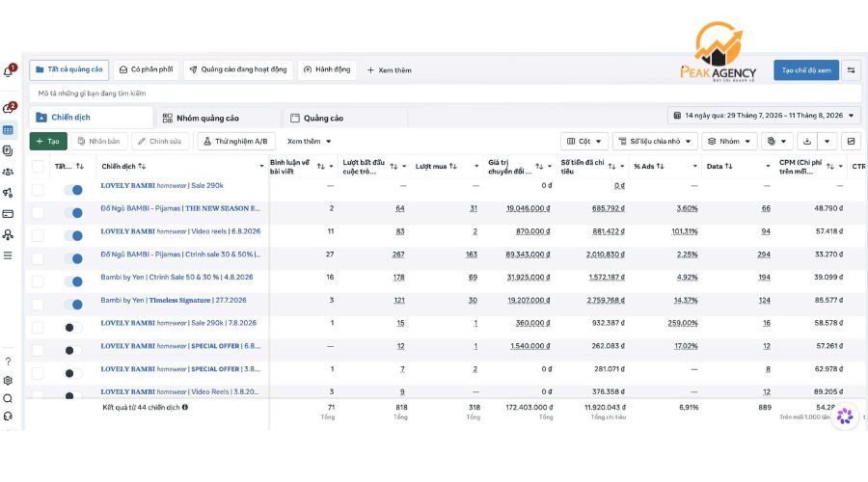Select the campaigns table icon in the sidebar
The image size is (868, 482).
tap(8, 130)
